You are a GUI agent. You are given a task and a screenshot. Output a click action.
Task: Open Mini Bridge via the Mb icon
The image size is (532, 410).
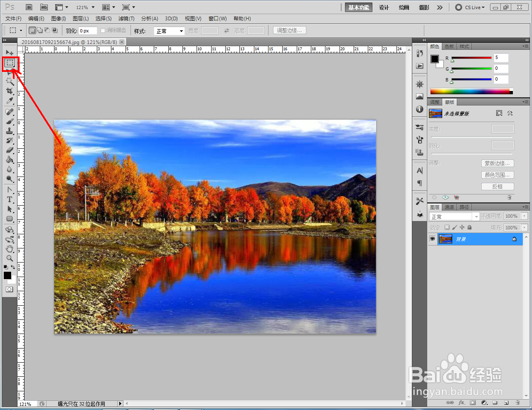tap(44, 7)
